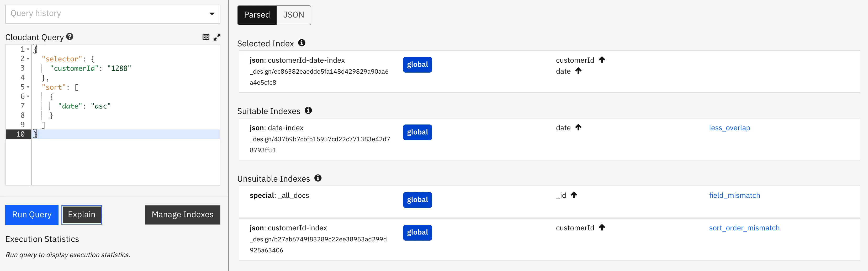Place cursor on editor line 10

click(126, 134)
